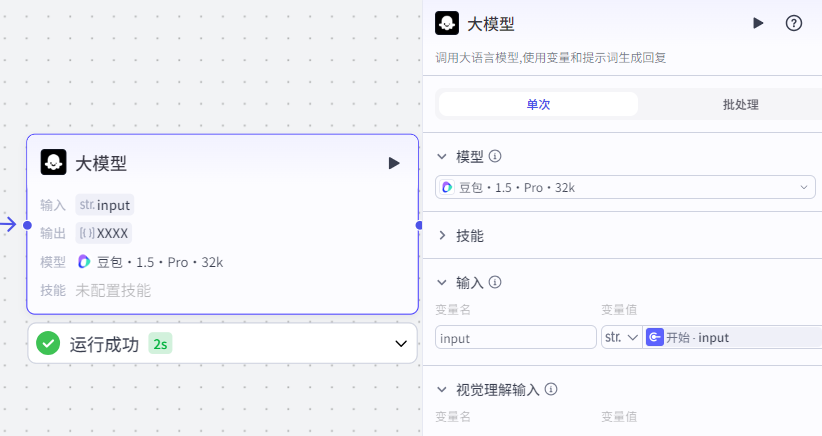Screen dimensions: 822x436
Task: Open the 豆包·1.5·Pro·32k model dropdown
Action: [625, 187]
